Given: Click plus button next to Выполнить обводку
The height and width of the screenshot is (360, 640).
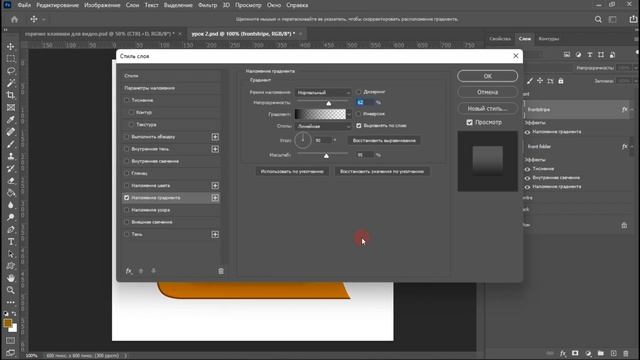Looking at the screenshot, I should pos(215,137).
